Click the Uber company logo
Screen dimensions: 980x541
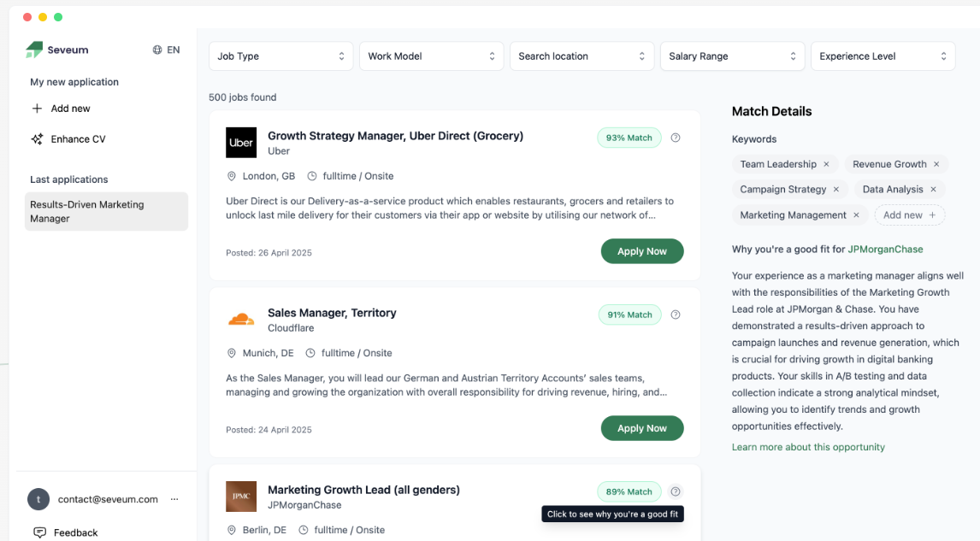point(241,143)
